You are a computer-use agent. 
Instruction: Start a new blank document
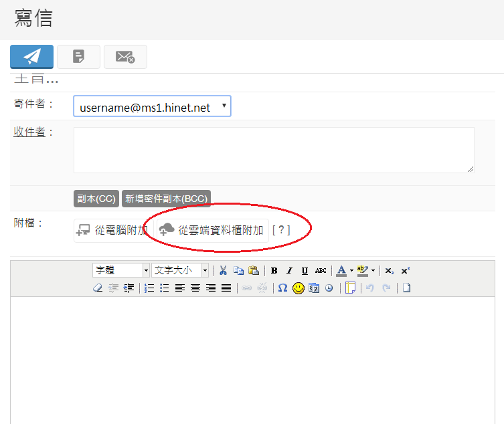pyautogui.click(x=406, y=288)
